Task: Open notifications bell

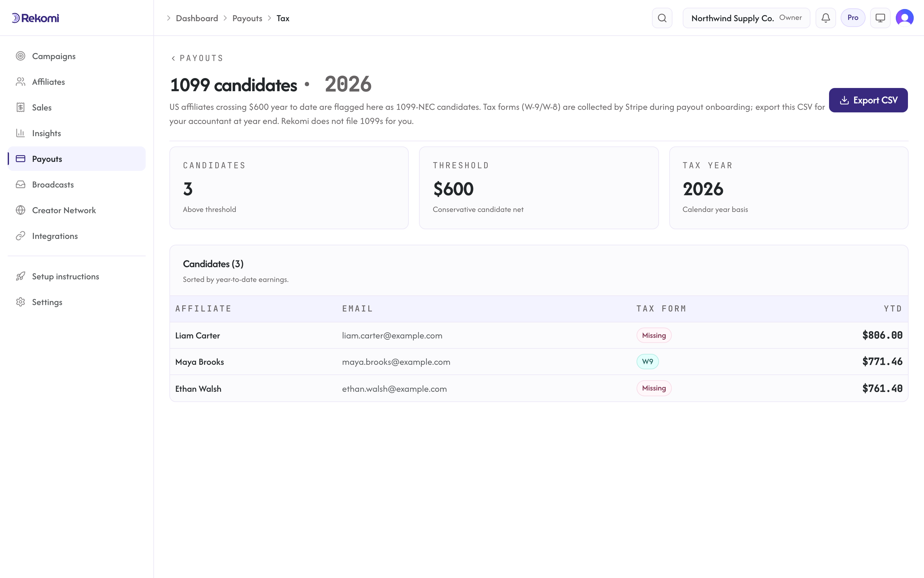Action: (826, 18)
